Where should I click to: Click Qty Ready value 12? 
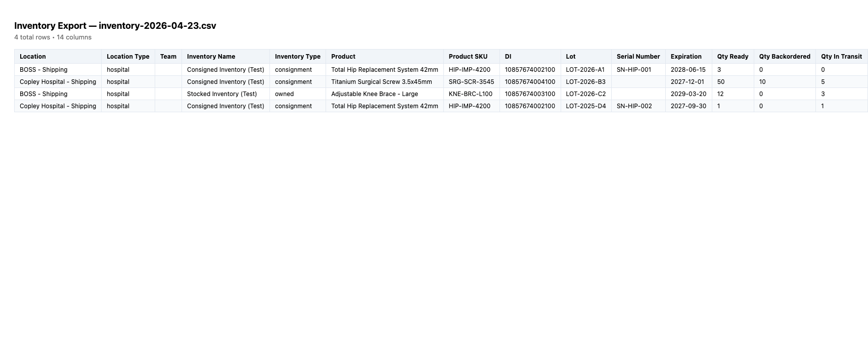[x=720, y=94]
